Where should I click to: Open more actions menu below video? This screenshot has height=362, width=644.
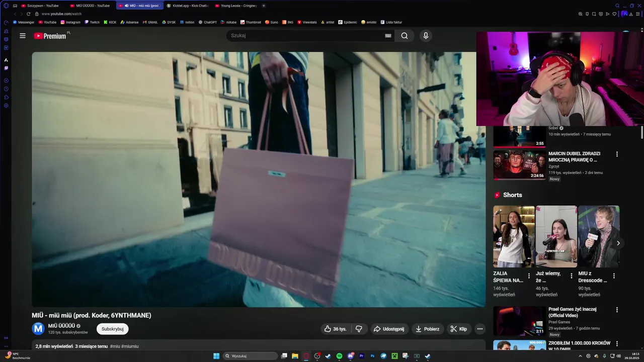pyautogui.click(x=480, y=329)
